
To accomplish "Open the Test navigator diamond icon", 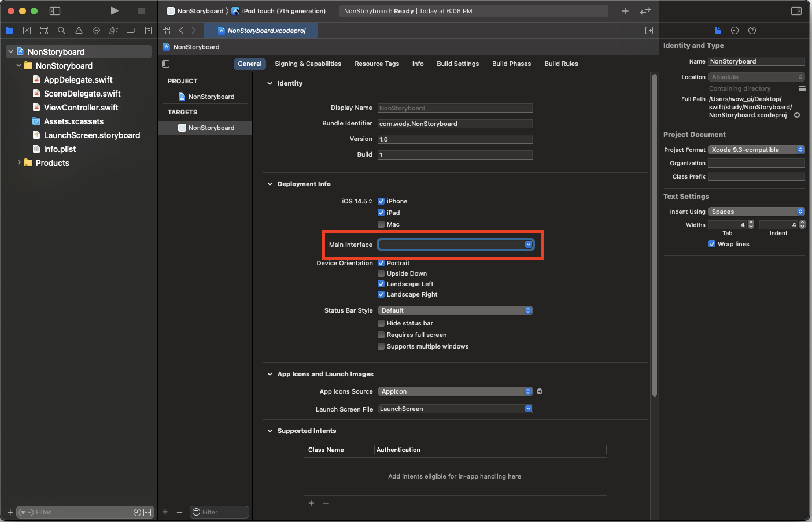I will (96, 30).
